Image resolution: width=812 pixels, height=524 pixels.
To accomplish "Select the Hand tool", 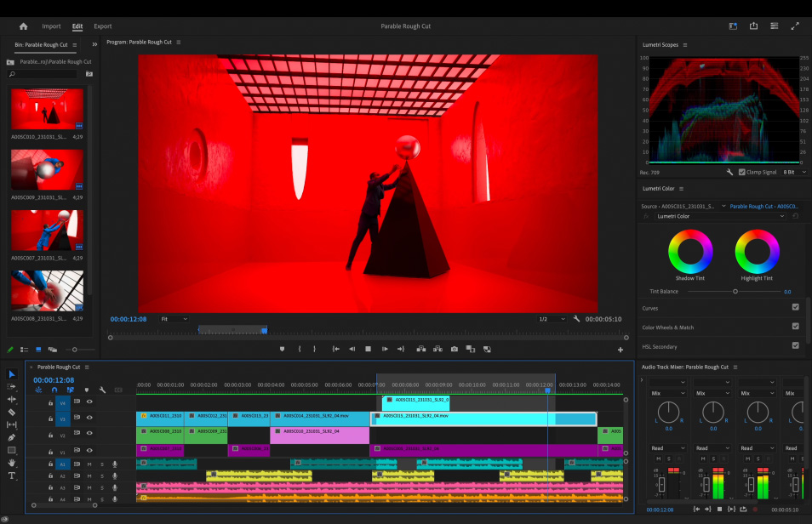I will tap(12, 463).
